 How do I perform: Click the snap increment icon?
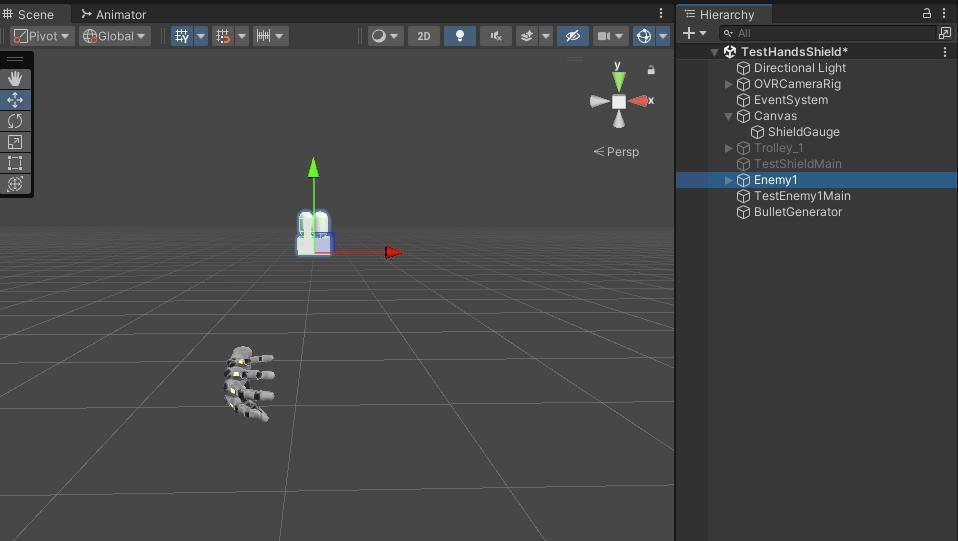223,36
